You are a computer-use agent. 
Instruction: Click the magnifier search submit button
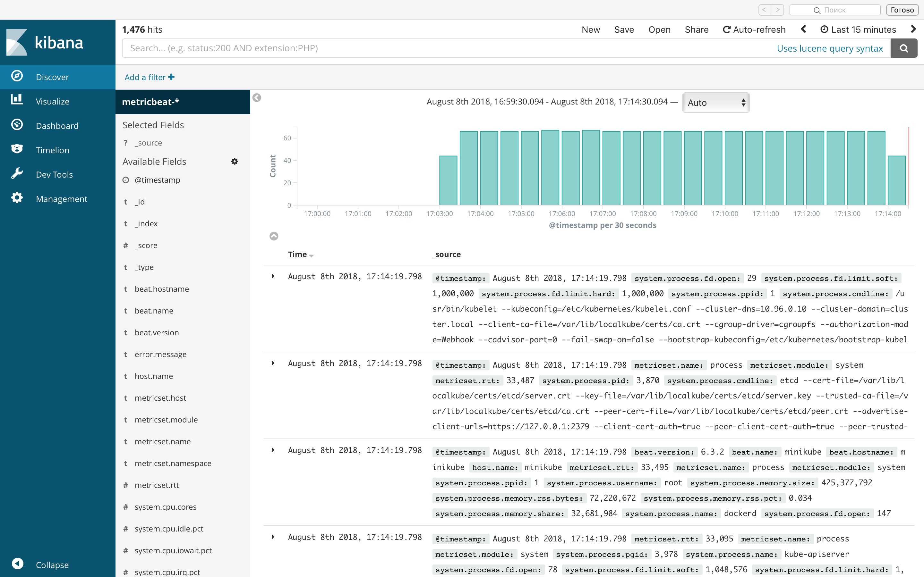[x=903, y=48]
